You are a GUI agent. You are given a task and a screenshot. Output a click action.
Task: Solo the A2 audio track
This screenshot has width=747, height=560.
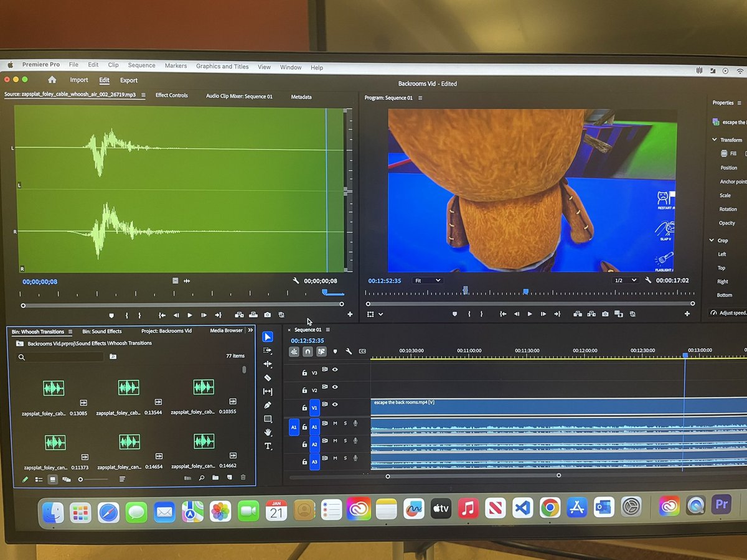click(345, 441)
